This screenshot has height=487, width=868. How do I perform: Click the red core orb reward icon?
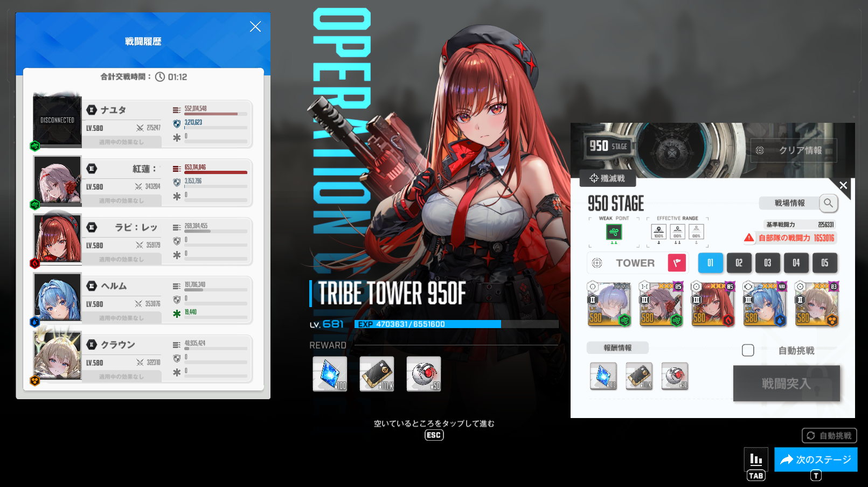pyautogui.click(x=423, y=374)
